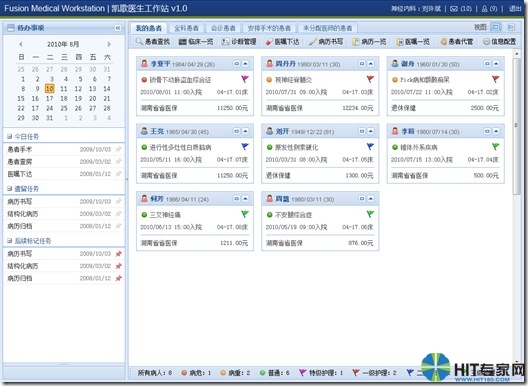Open patient 王亮's name link
The height and width of the screenshot is (386, 528).
point(157,131)
